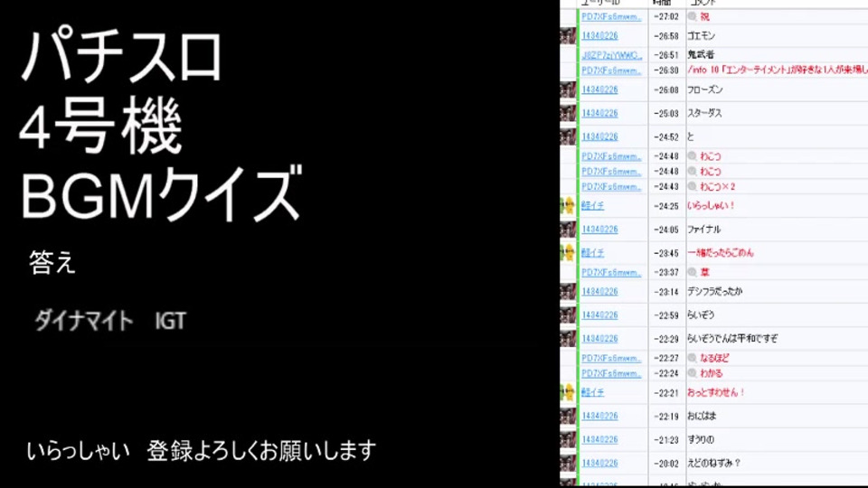This screenshot has width=868, height=488.
Task: Click the time cell -21:23
Action: pos(666,439)
